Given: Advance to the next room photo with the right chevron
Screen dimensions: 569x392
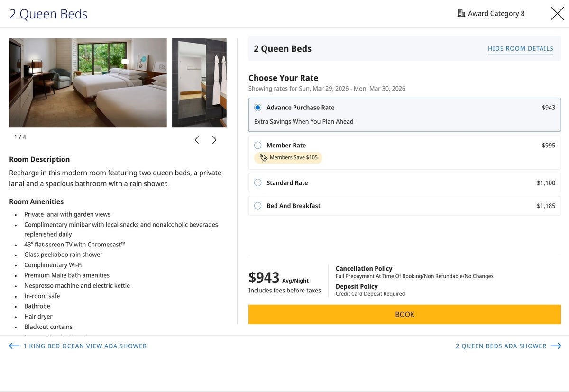Looking at the screenshot, I should pos(214,140).
